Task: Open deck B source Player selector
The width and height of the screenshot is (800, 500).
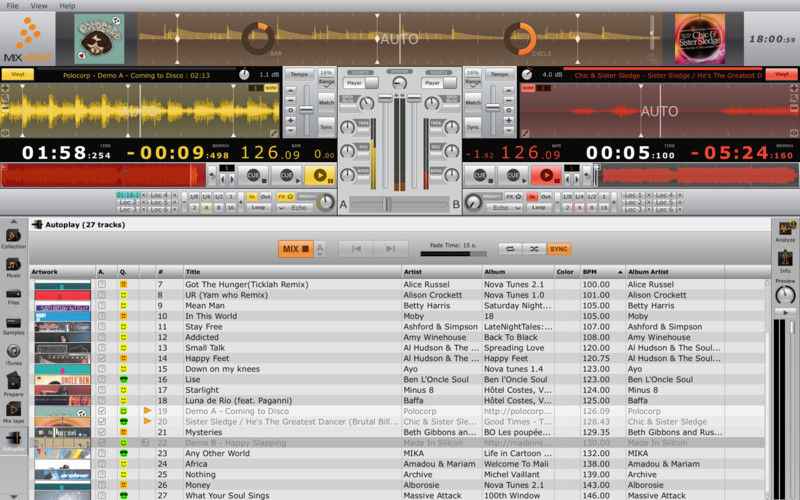Action: tap(439, 83)
